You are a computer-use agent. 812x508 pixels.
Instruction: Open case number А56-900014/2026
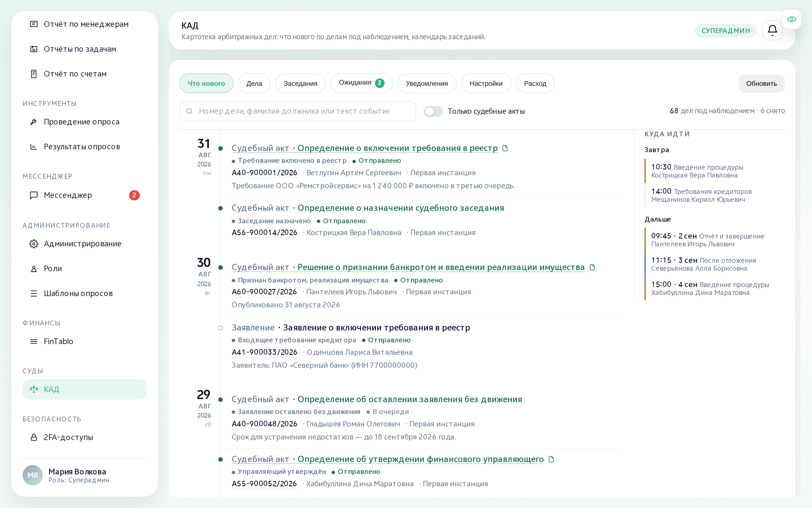[264, 233]
